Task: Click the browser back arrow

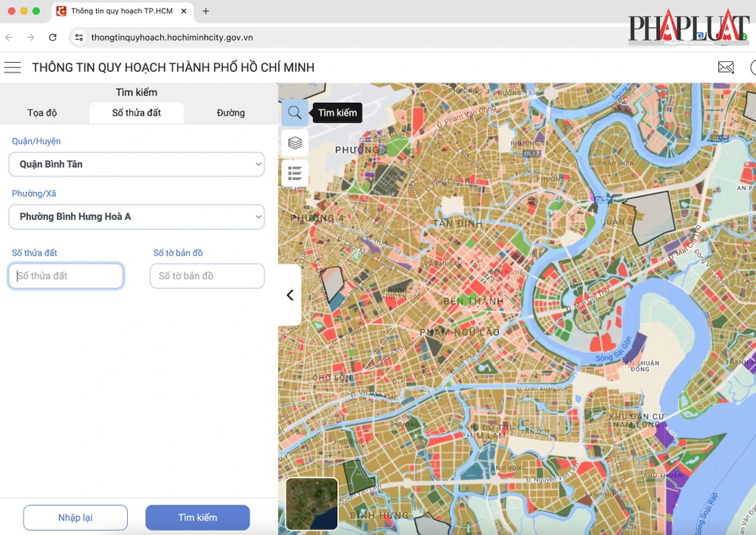Action: pyautogui.click(x=9, y=37)
